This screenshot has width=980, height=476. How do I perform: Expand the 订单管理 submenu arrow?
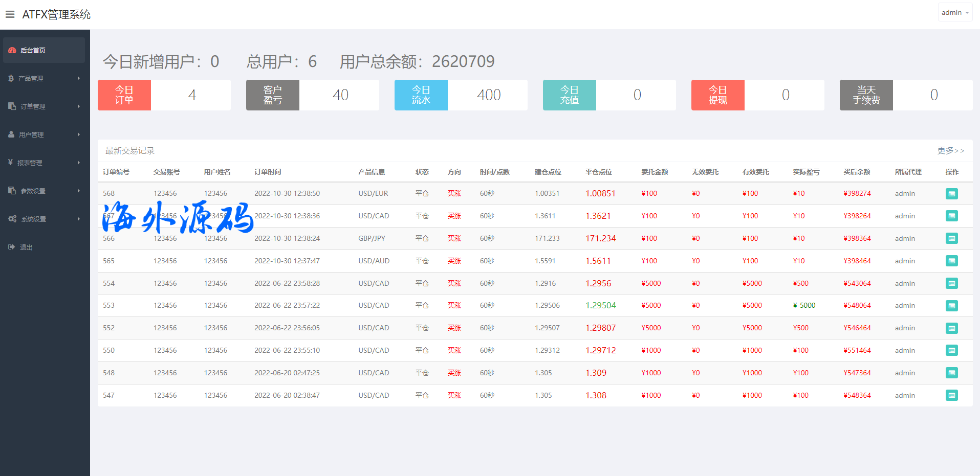[78, 106]
